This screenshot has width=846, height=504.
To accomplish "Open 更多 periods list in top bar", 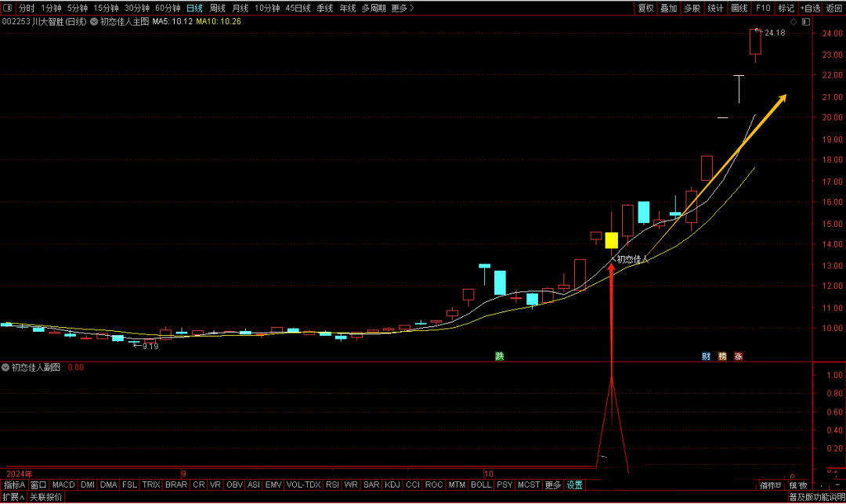I will point(401,8).
